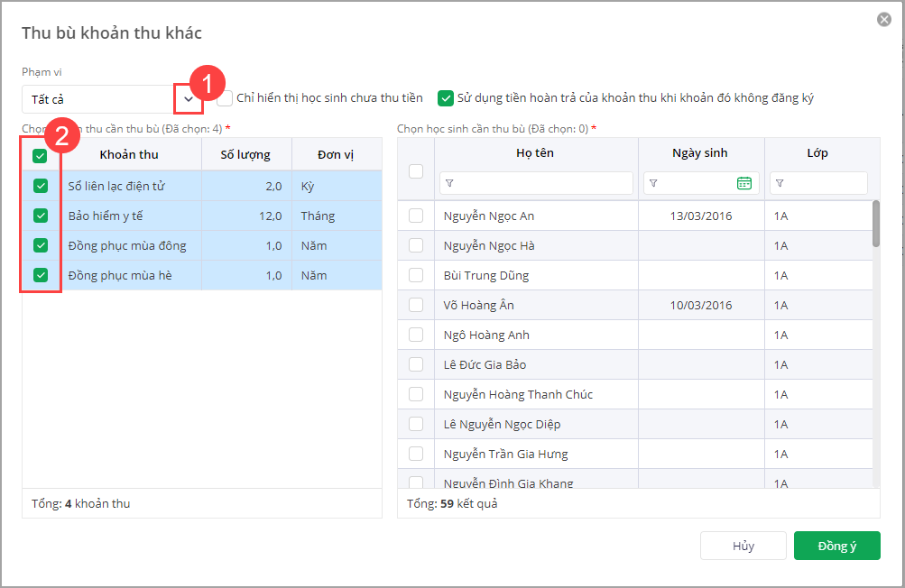905x588 pixels.
Task: Tick select-all students header checkbox
Action: (416, 171)
